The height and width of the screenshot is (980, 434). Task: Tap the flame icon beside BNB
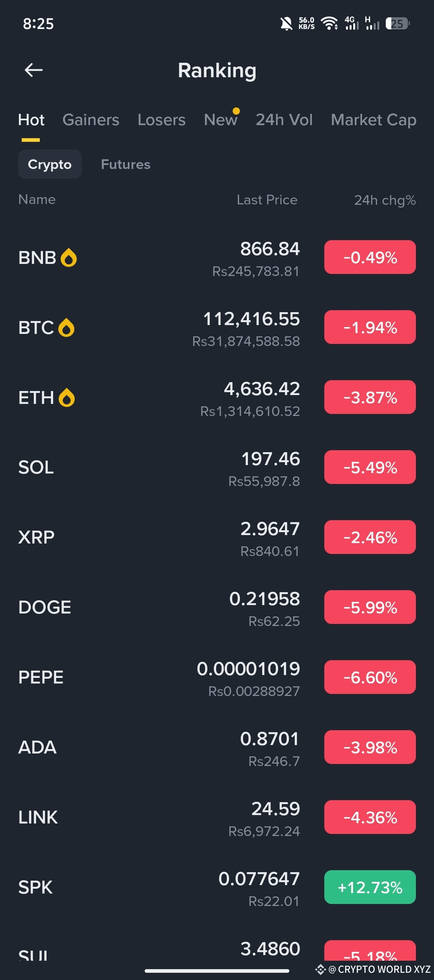point(69,257)
